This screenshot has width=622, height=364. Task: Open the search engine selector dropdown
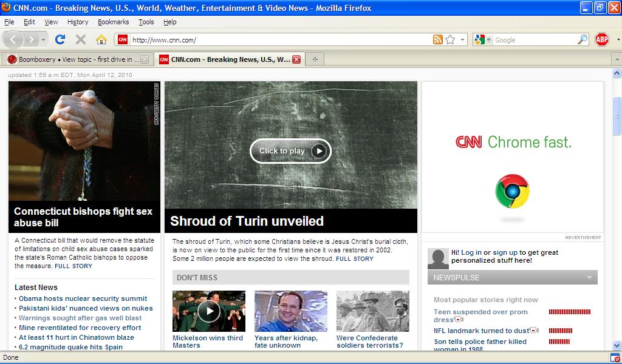(x=489, y=39)
